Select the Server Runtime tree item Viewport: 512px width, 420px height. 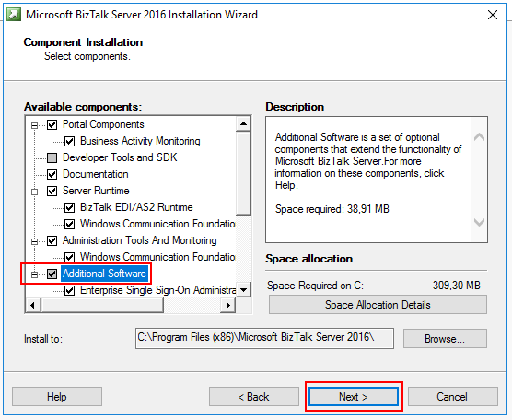click(x=96, y=191)
